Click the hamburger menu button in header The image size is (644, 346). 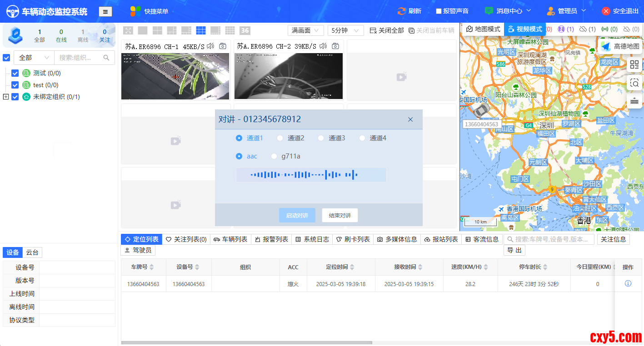(x=105, y=12)
